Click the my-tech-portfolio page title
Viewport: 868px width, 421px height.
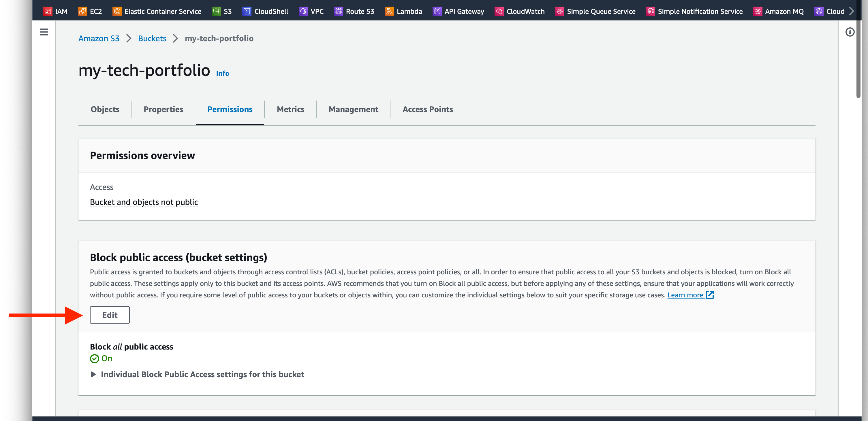(x=144, y=70)
